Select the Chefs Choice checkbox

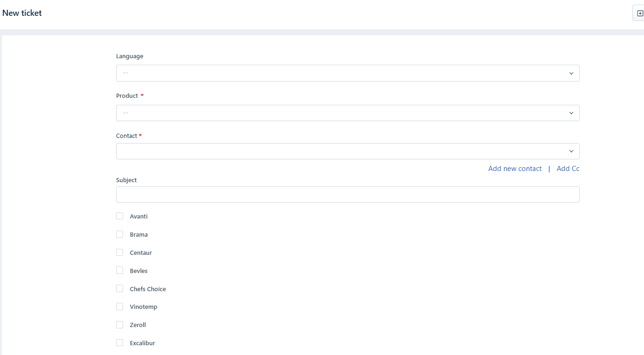(120, 289)
